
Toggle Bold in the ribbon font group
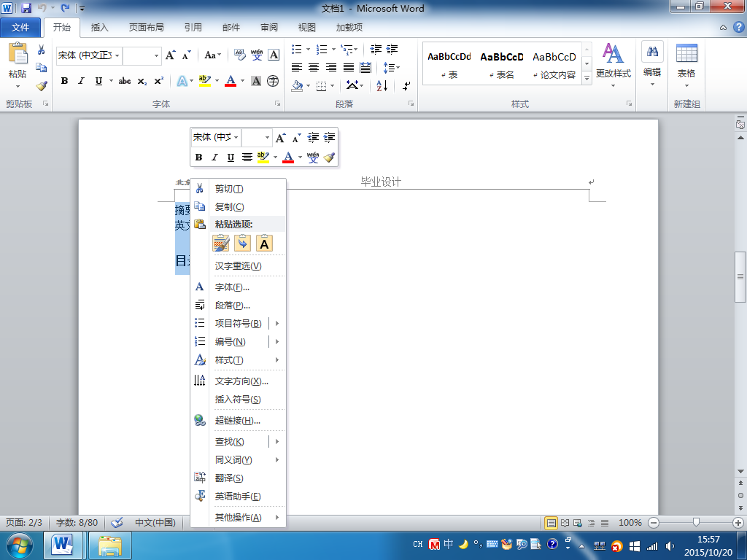click(64, 81)
